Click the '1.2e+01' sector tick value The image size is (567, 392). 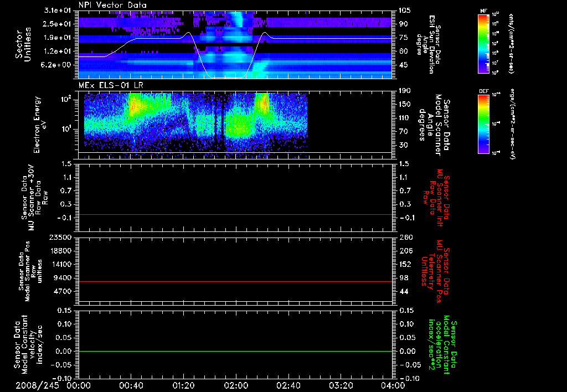[x=58, y=51]
